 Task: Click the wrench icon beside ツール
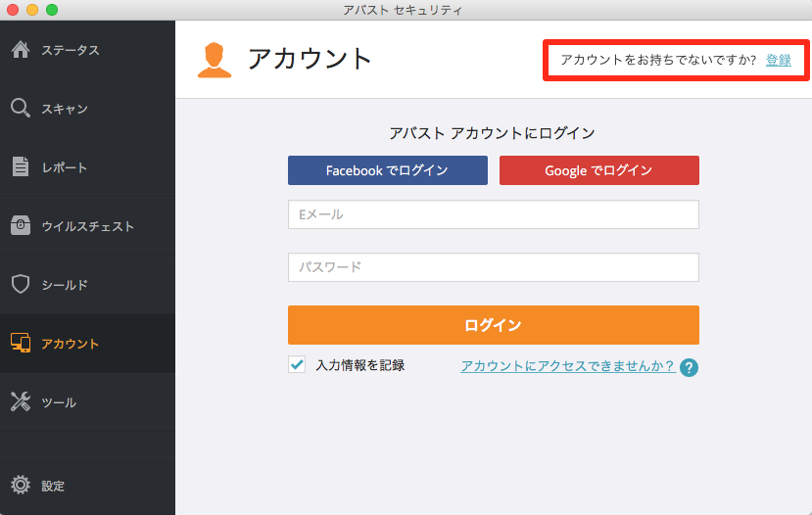coord(21,401)
